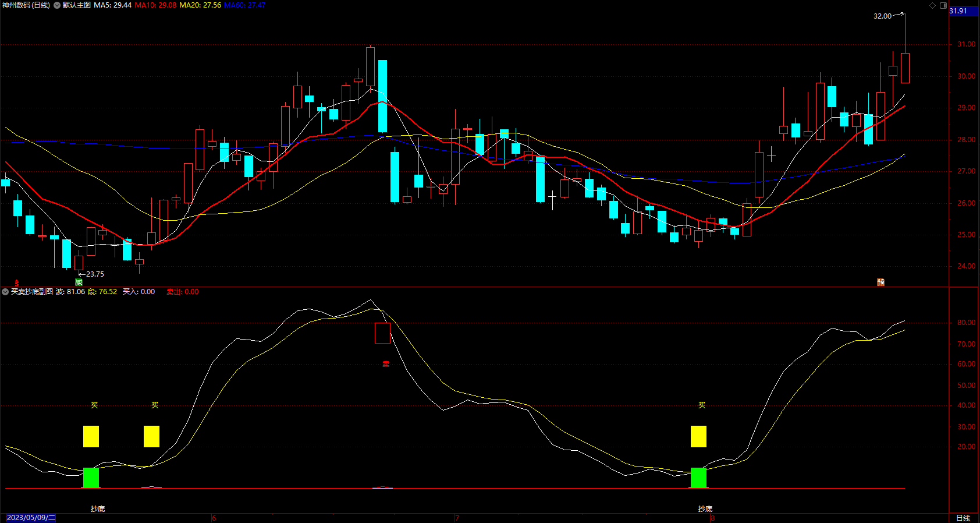Click the diamond icon at top right
The height and width of the screenshot is (523, 980).
coord(933,5)
